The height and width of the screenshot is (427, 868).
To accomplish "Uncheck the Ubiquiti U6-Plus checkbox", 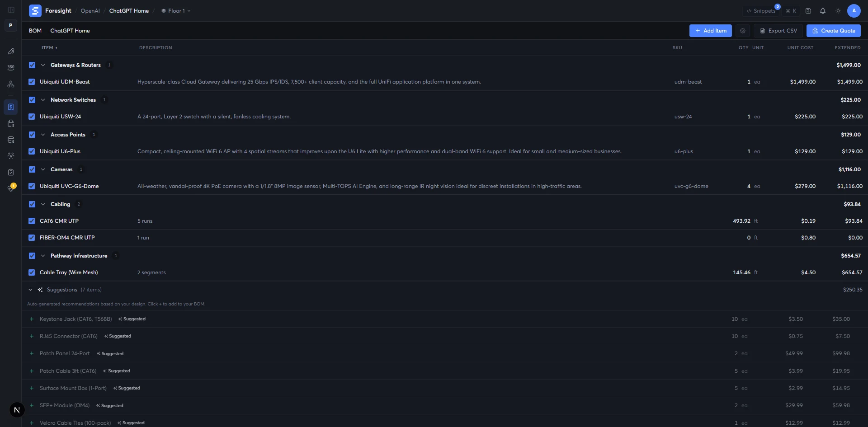I will coord(32,151).
